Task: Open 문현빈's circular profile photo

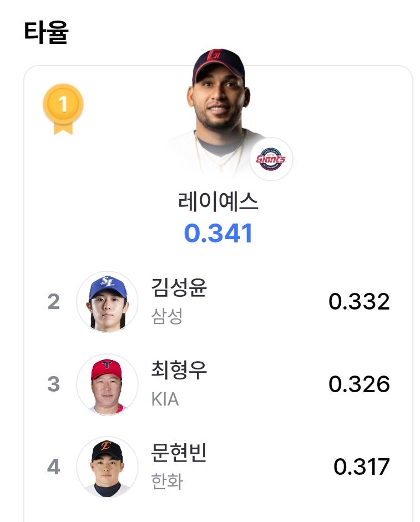Action: 107,467
